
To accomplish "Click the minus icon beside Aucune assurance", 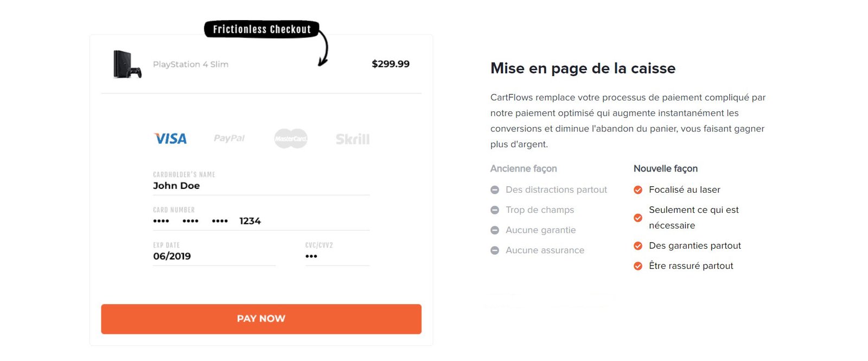I will coord(495,250).
